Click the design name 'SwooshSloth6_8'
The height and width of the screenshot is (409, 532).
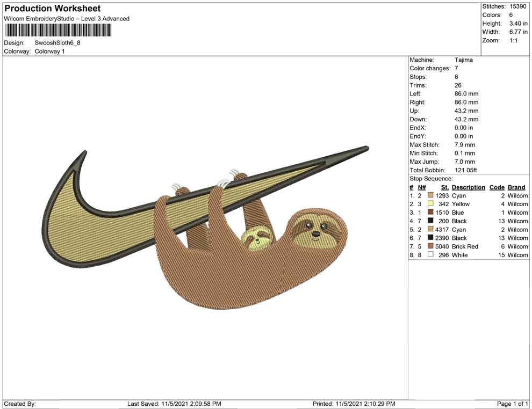57,43
